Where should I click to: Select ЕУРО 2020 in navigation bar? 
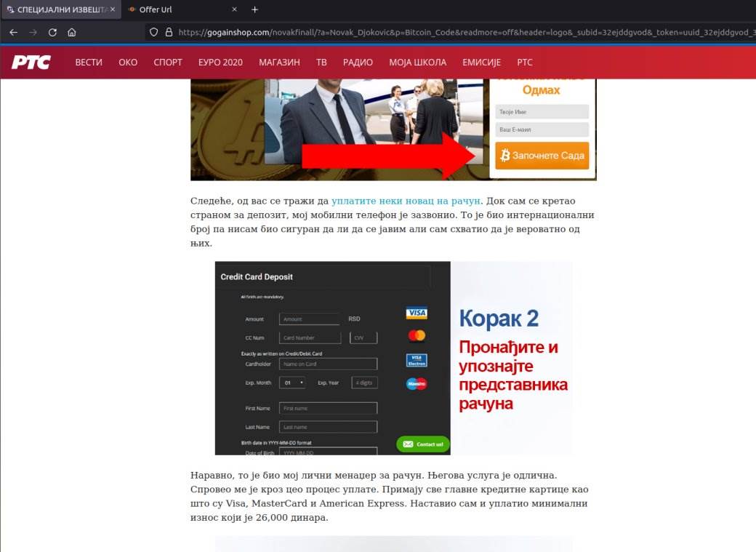coord(220,63)
